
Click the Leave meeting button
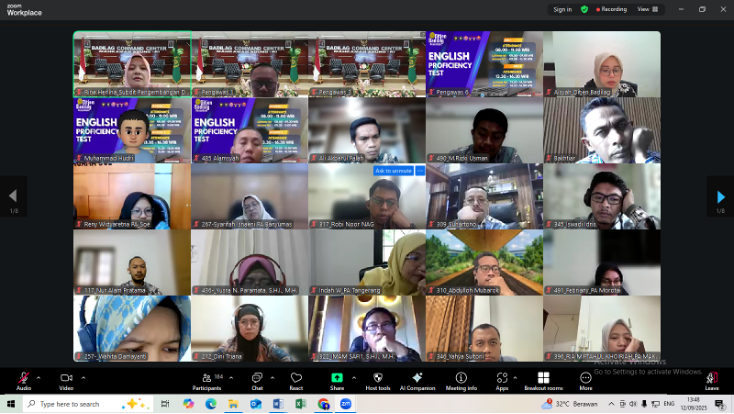coord(711,380)
